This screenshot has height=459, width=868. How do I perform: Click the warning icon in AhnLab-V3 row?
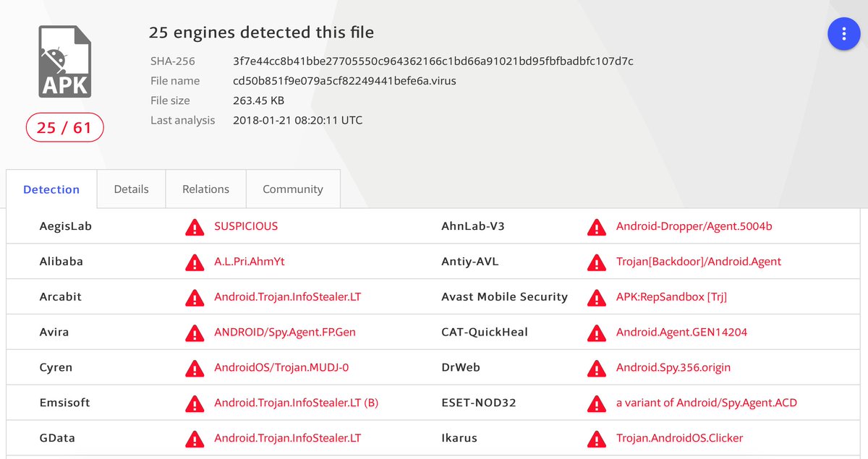point(597,227)
